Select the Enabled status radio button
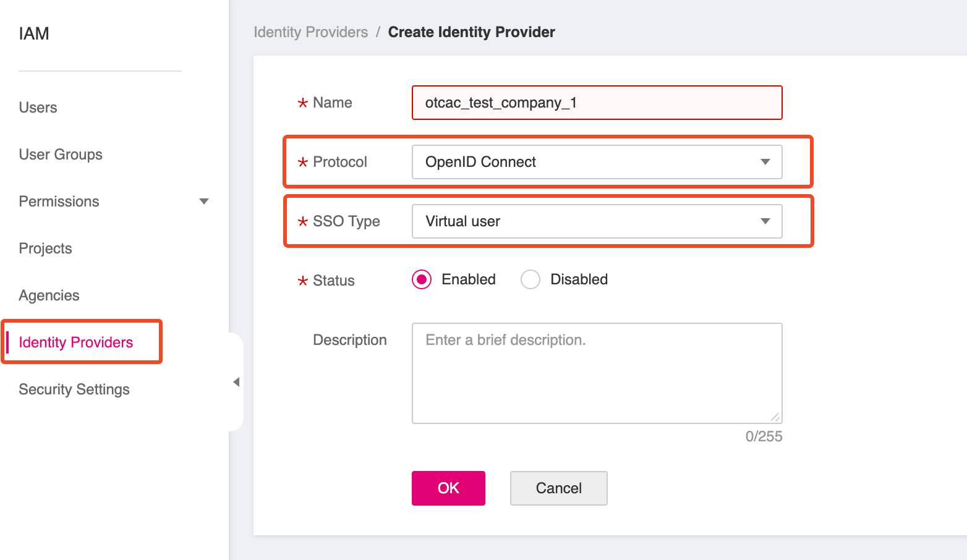The image size is (967, 560). pyautogui.click(x=422, y=279)
